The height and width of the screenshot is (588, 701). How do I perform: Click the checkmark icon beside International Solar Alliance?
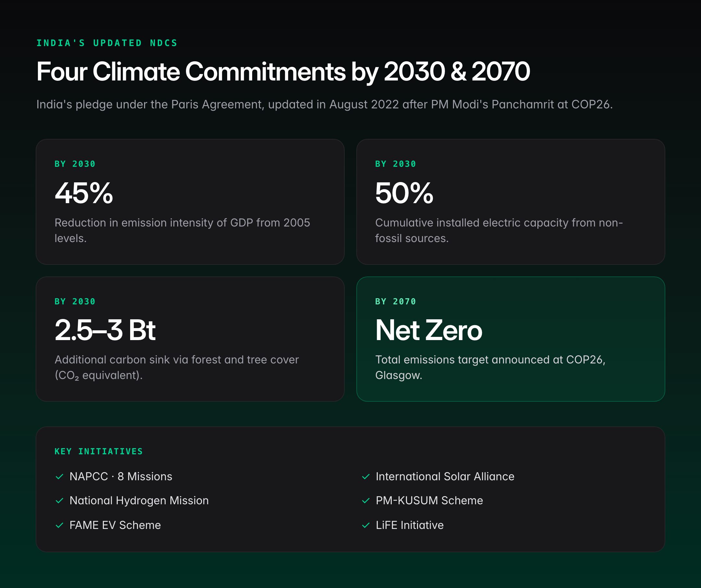366,477
